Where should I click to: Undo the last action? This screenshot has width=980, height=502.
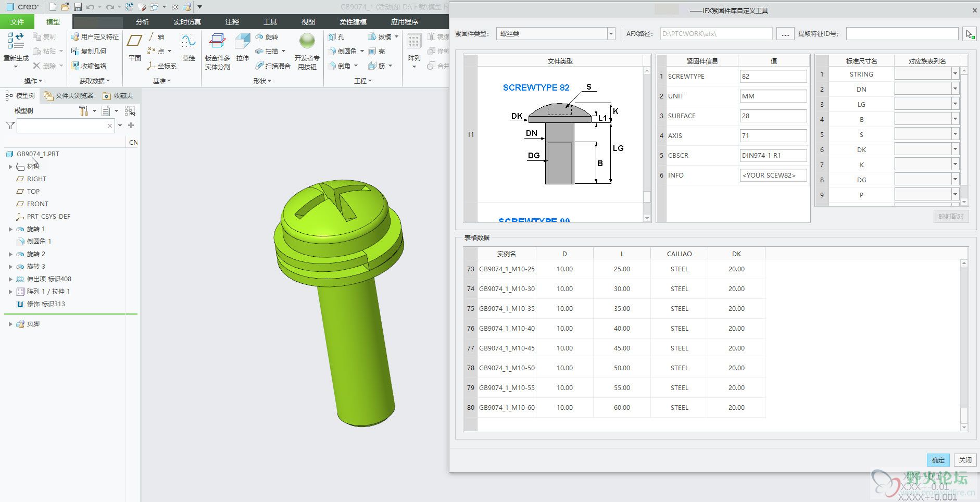point(90,7)
